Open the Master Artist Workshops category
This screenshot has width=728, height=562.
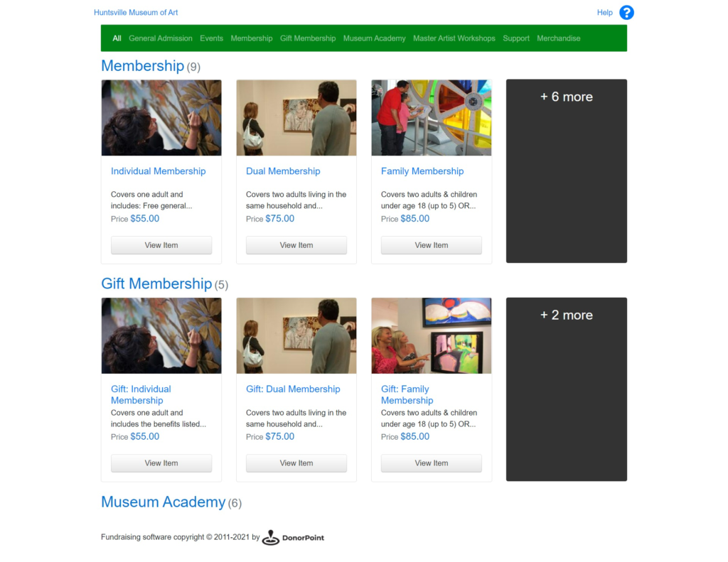(454, 38)
